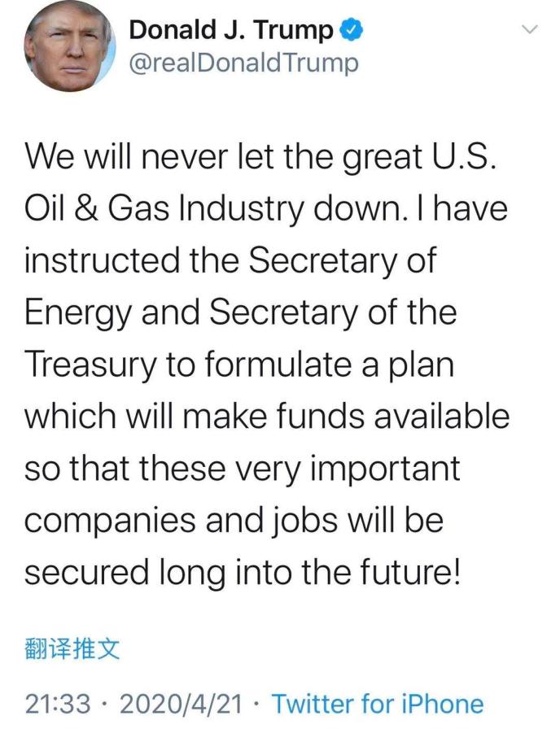Open the tweet options chevron menu
This screenshot has width=560, height=729.
click(530, 29)
